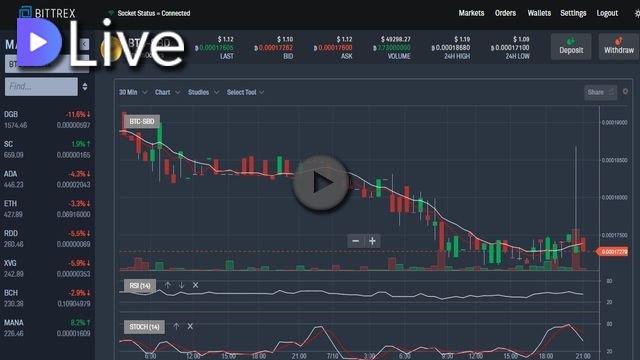Select the SC market row
This screenshot has height=360, width=640.
pos(47,149)
